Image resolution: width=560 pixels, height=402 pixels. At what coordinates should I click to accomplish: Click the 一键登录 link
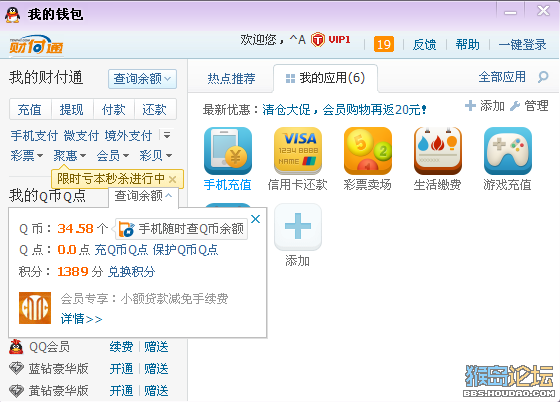click(x=522, y=45)
